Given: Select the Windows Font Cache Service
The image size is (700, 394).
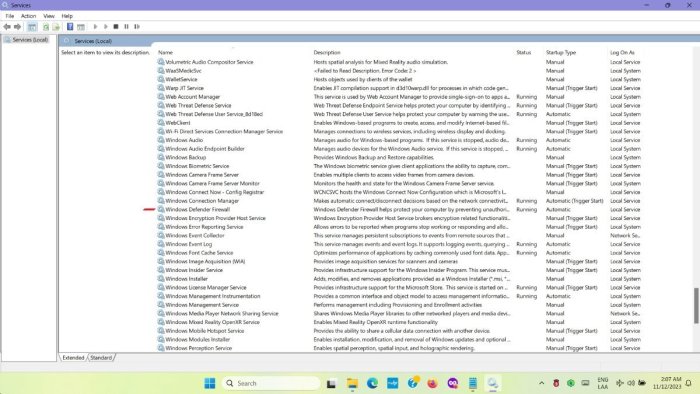Looking at the screenshot, I should [x=199, y=253].
